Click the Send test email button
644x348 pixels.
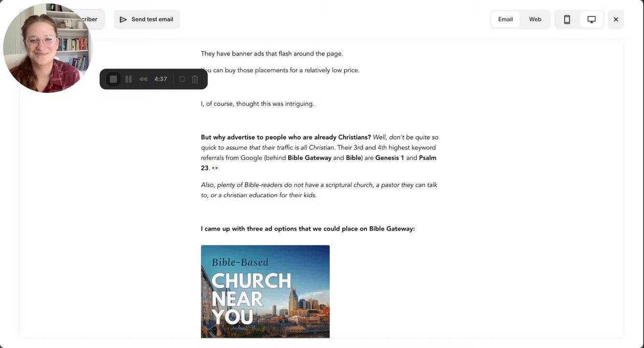tap(147, 19)
